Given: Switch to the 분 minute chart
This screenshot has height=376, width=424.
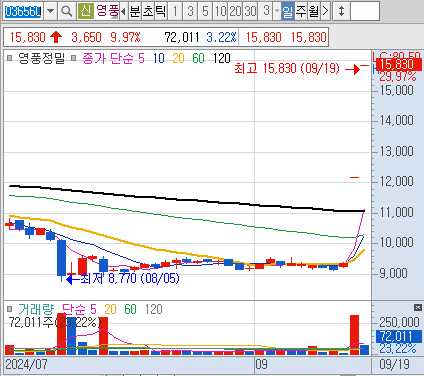Looking at the screenshot, I should click(135, 12).
